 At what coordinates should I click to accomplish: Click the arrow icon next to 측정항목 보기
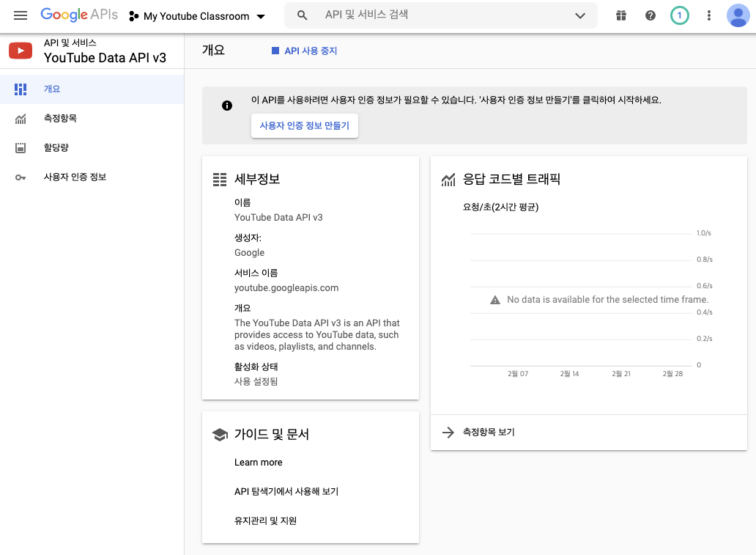[x=448, y=432]
